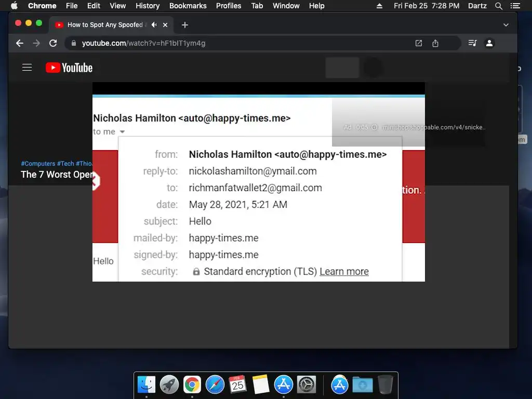Click richmanfatwallet2@gmail.com recipient address
532x399 pixels.
click(256, 188)
